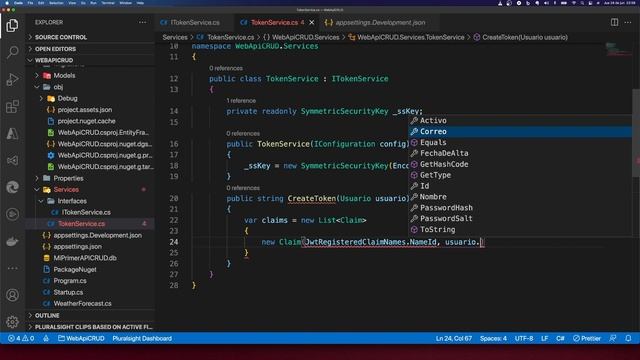Open the Edge tools sidebar icon
Screen dimensions: 640x360
tap(12, 187)
